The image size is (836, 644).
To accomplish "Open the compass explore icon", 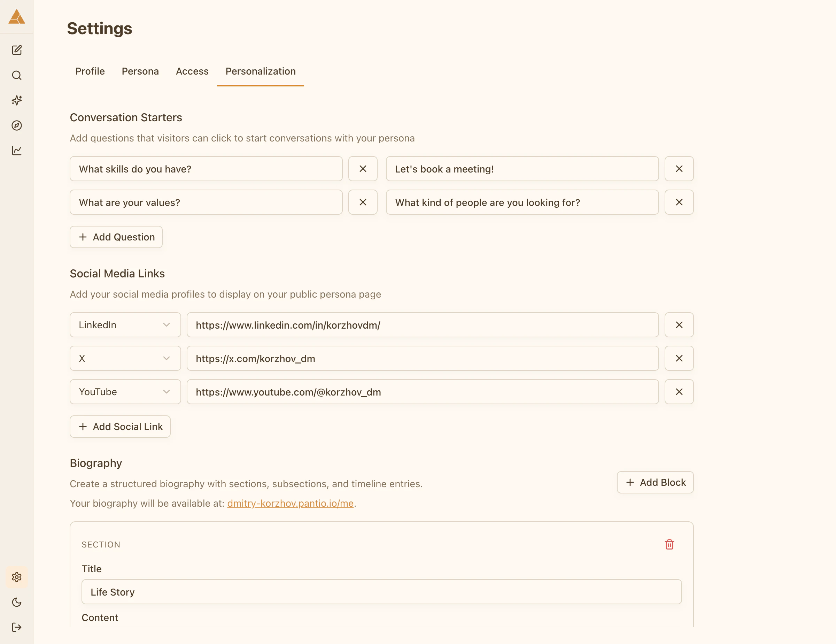I will (x=16, y=125).
